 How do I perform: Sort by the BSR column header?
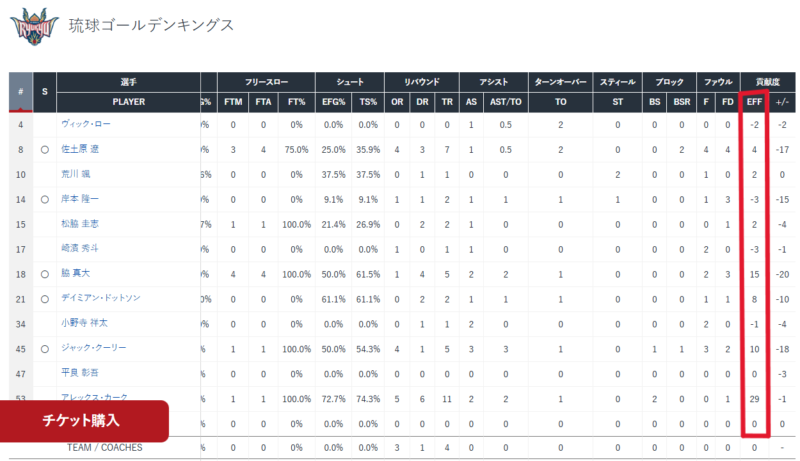tap(682, 102)
